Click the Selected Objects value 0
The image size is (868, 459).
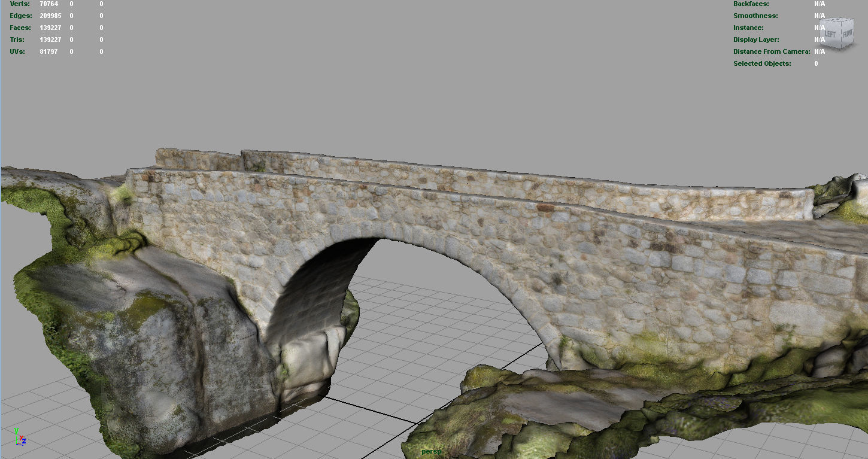click(x=816, y=63)
